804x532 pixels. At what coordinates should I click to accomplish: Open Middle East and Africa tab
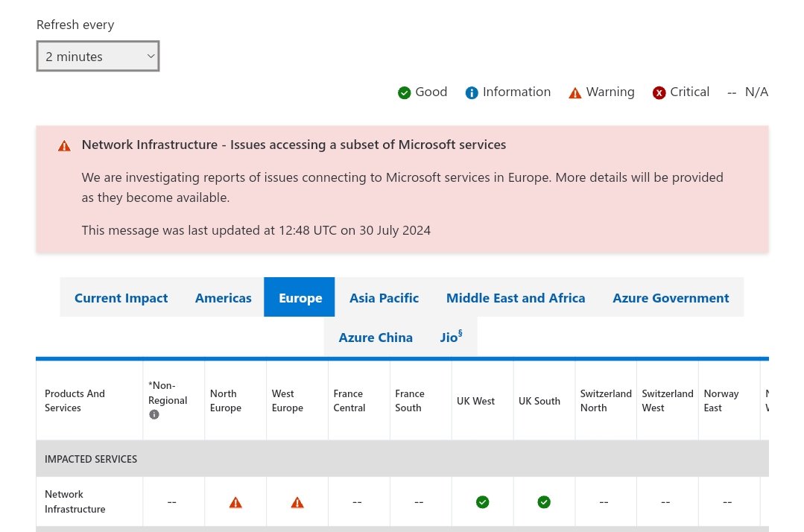[x=516, y=298]
